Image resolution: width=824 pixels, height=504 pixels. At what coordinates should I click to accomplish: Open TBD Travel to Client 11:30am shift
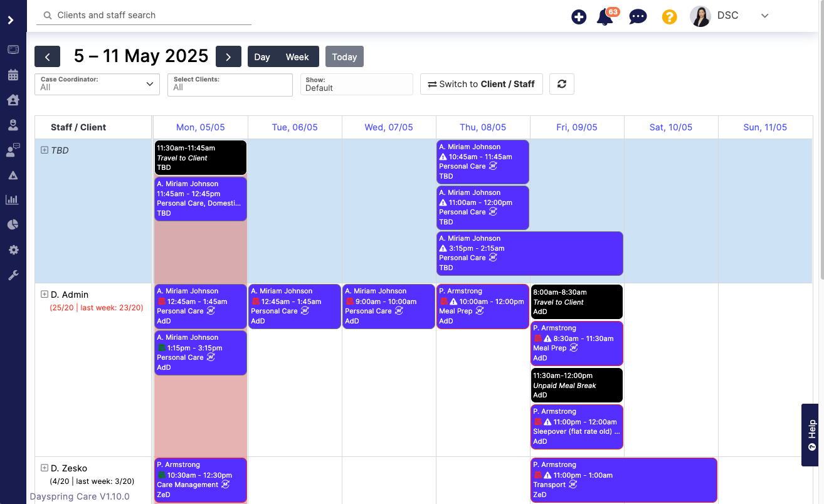click(x=201, y=157)
